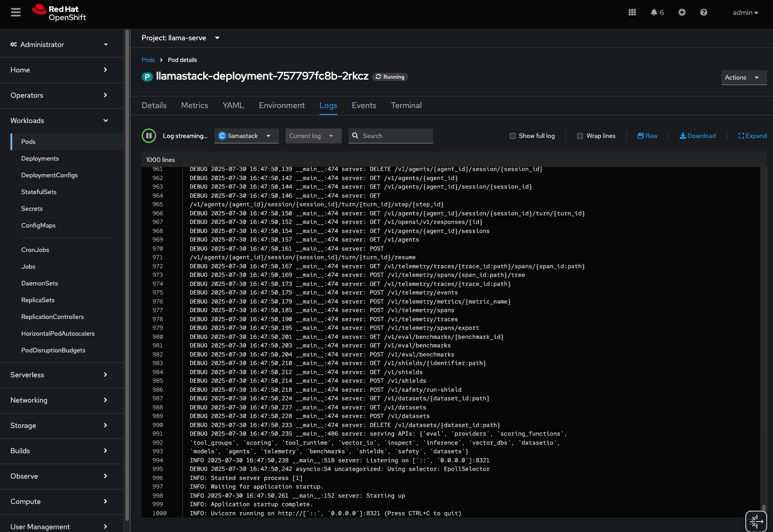Open Secrets in the sidebar
This screenshot has width=773, height=532.
click(x=67, y=209)
